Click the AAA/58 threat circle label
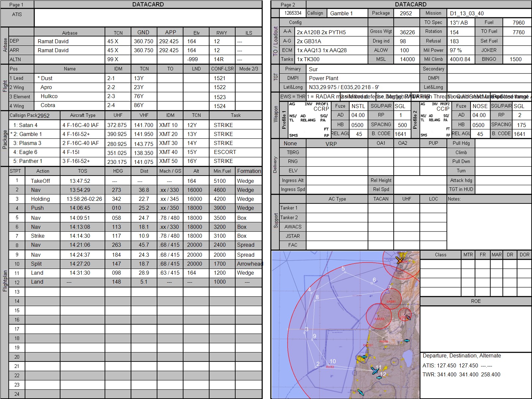532x399 pixels. click(379, 319)
